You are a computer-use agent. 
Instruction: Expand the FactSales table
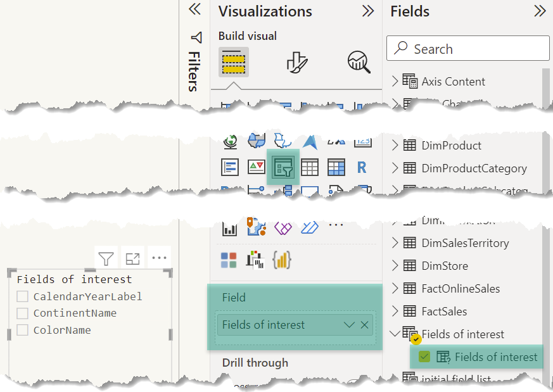(x=395, y=312)
